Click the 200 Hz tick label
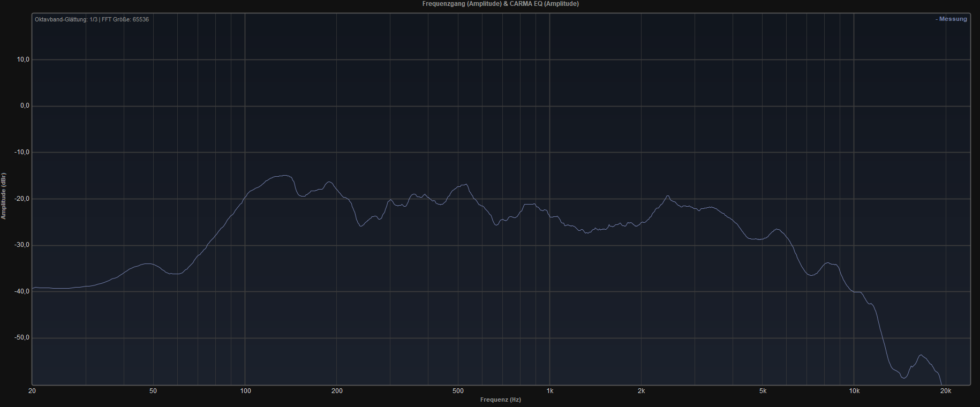This screenshot has height=407, width=980. 337,391
